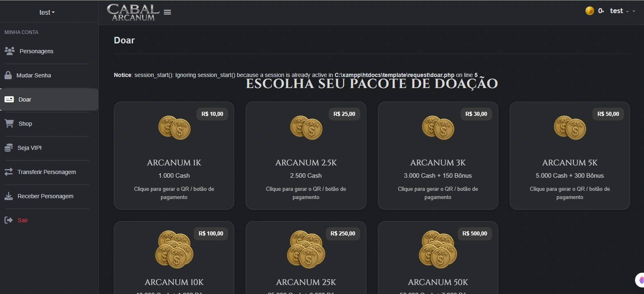Select the R$ 10,00 price badge
644x294 pixels.
[212, 114]
